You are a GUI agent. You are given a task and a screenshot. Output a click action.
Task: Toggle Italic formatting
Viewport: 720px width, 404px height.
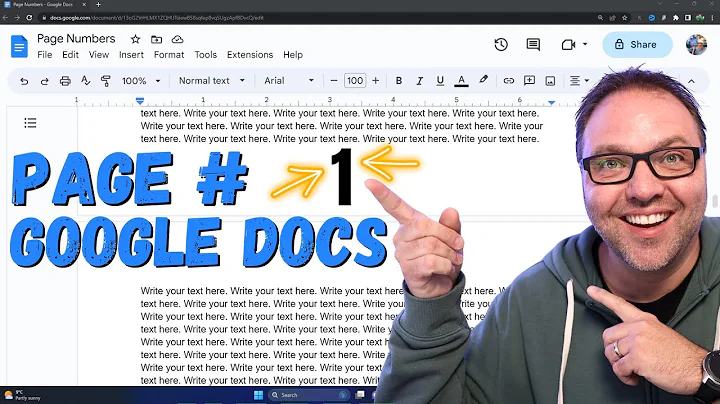[419, 81]
